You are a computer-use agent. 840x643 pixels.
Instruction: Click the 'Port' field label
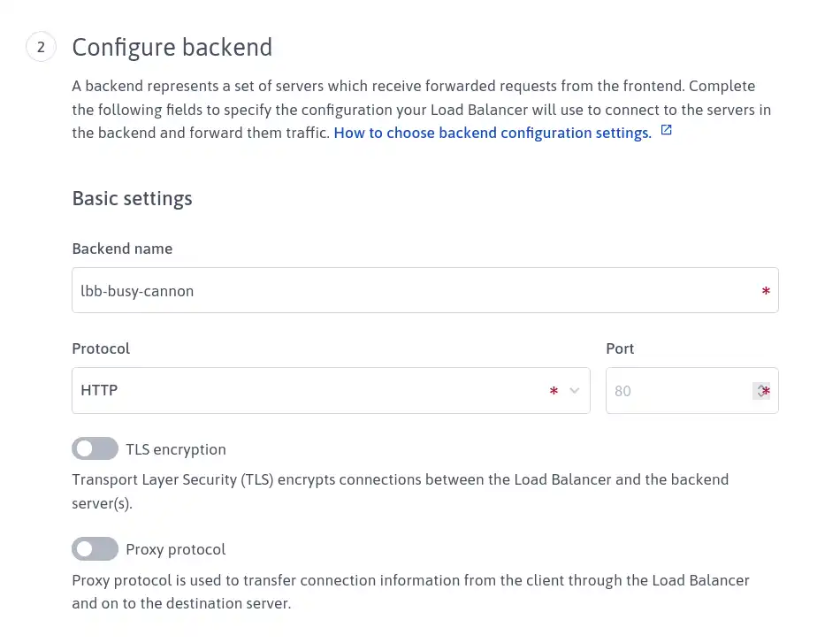pyautogui.click(x=620, y=348)
